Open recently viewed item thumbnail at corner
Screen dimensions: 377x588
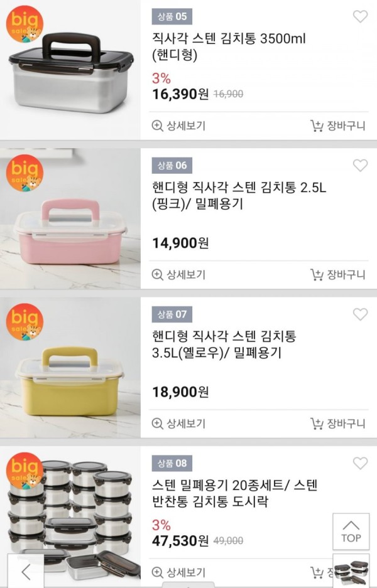tap(351, 571)
